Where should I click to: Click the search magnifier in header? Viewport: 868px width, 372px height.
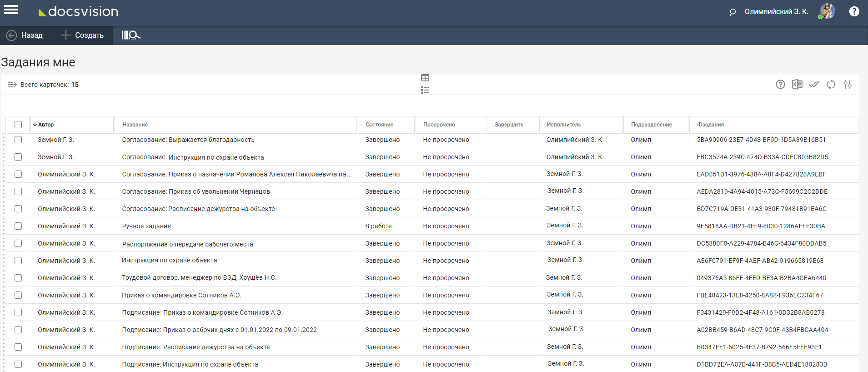point(733,12)
